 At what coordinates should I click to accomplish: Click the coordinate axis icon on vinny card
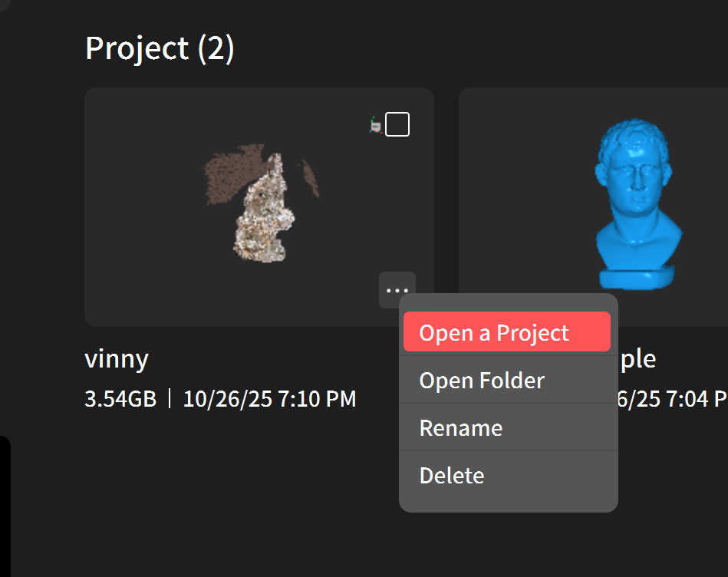coord(376,124)
